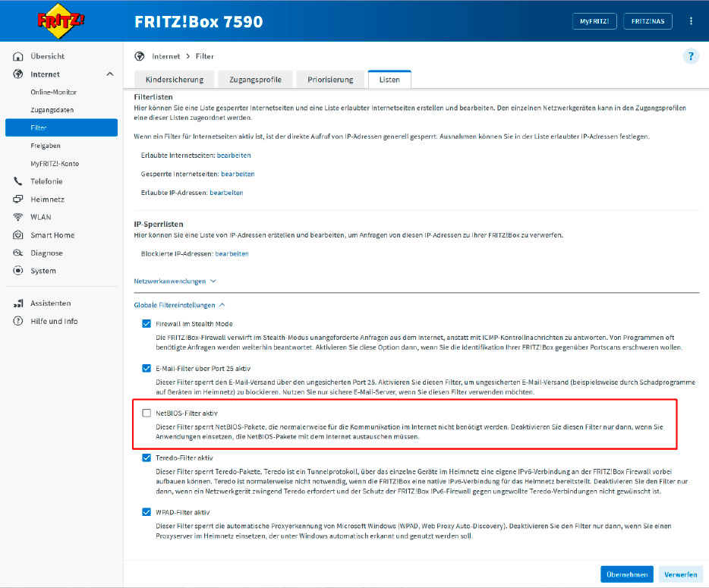Click Filter in the breadcrumb
Viewport: 709px width, 588px height.
pyautogui.click(x=205, y=56)
